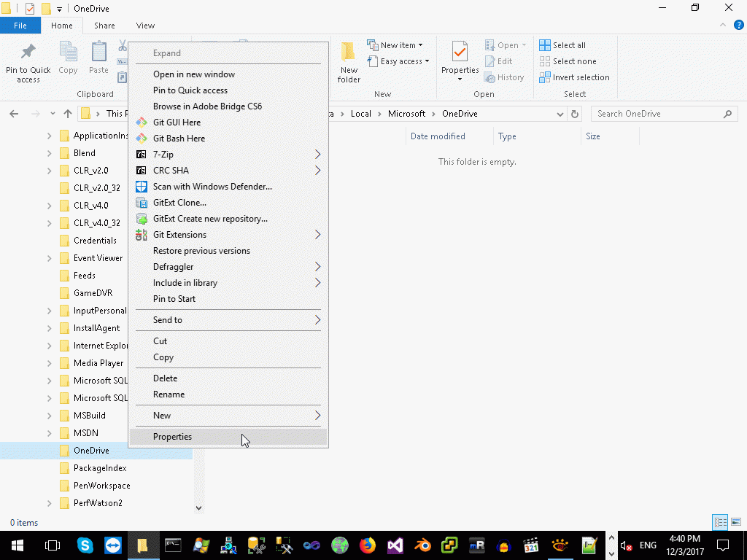Expand the Blend folder in tree
Image resolution: width=747 pixels, height=560 pixels.
(50, 153)
